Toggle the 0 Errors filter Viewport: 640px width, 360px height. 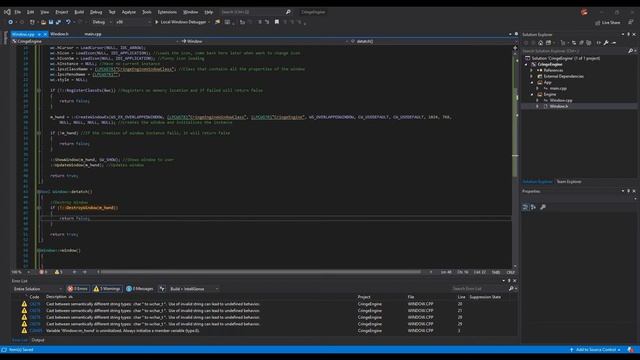pos(78,289)
